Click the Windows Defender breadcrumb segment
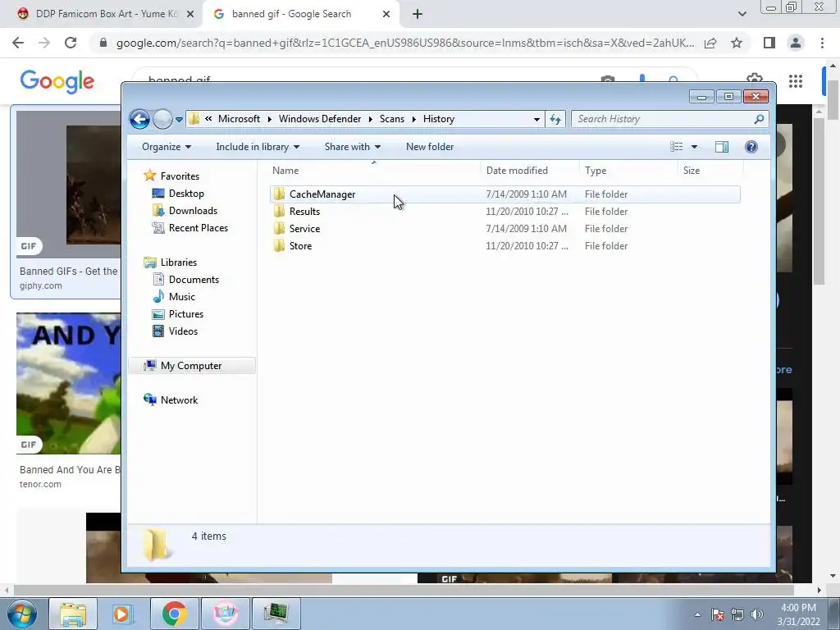The image size is (840, 630). (x=320, y=119)
